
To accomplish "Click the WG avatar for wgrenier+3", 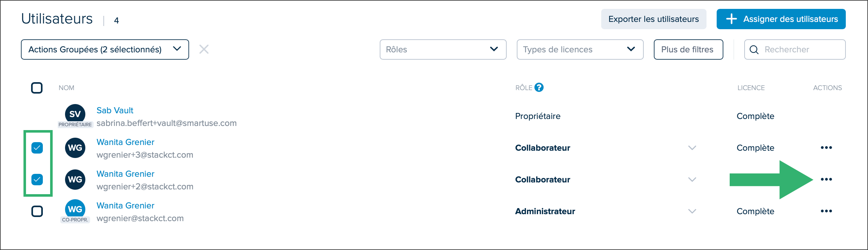I will (x=75, y=148).
